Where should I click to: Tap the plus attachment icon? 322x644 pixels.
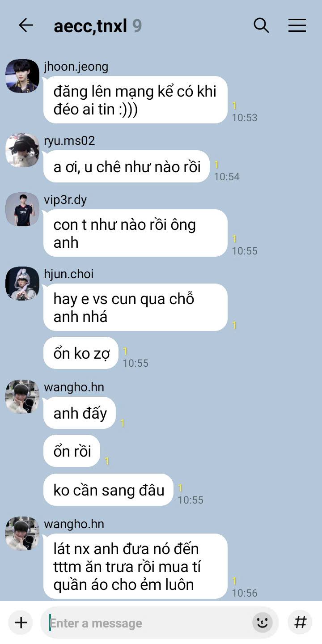point(21,623)
